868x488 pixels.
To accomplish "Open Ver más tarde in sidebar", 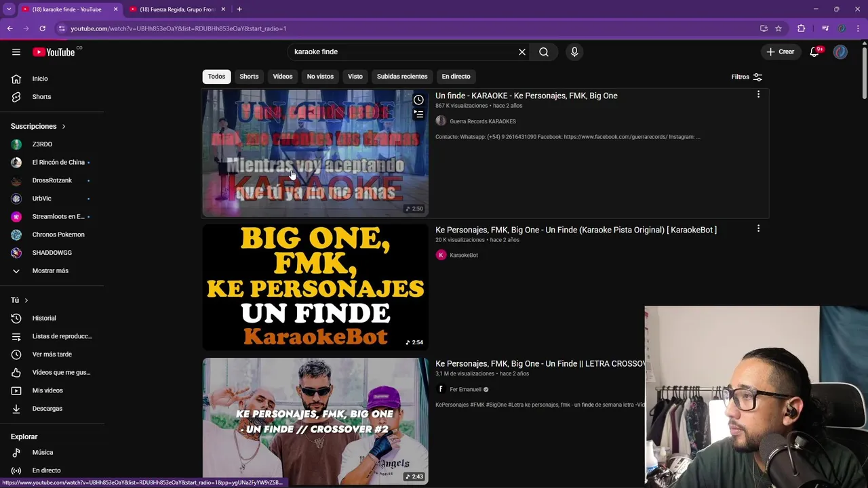I will 52,354.
